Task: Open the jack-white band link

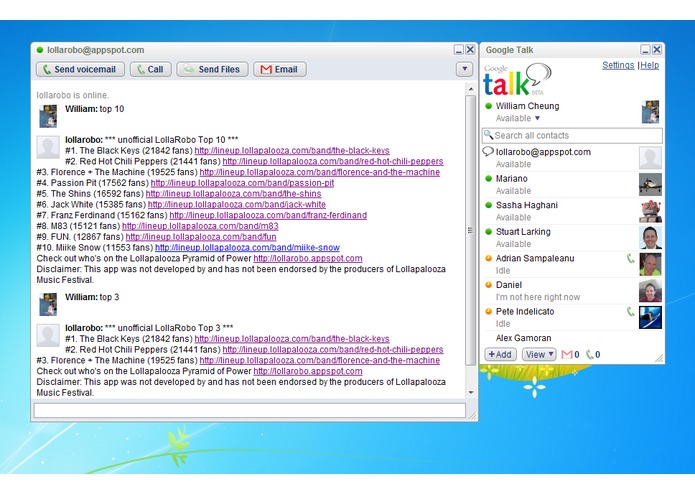Action: 237,204
